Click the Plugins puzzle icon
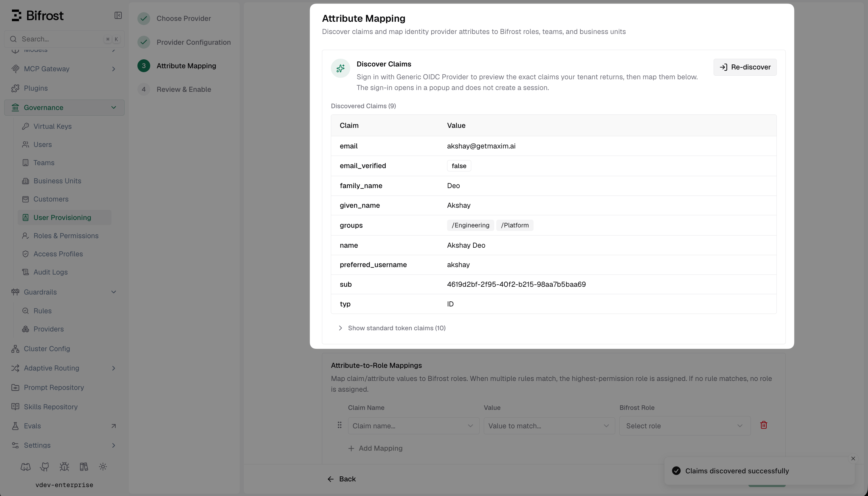Image resolution: width=868 pixels, height=496 pixels. pos(15,88)
